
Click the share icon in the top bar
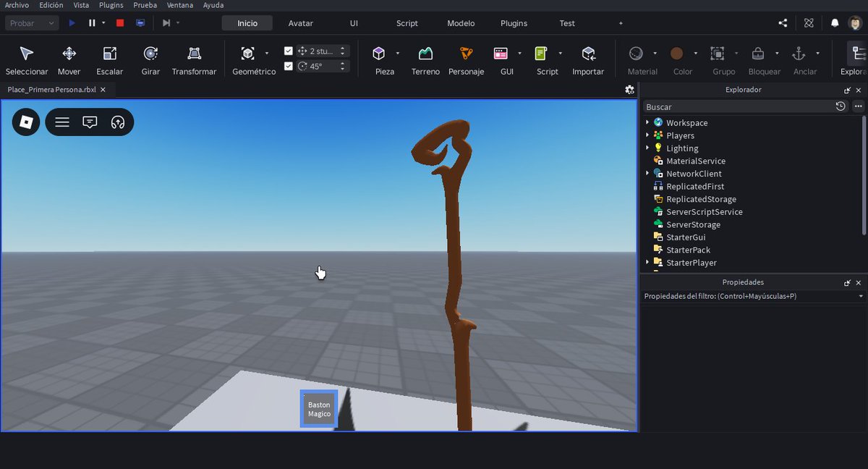(783, 23)
